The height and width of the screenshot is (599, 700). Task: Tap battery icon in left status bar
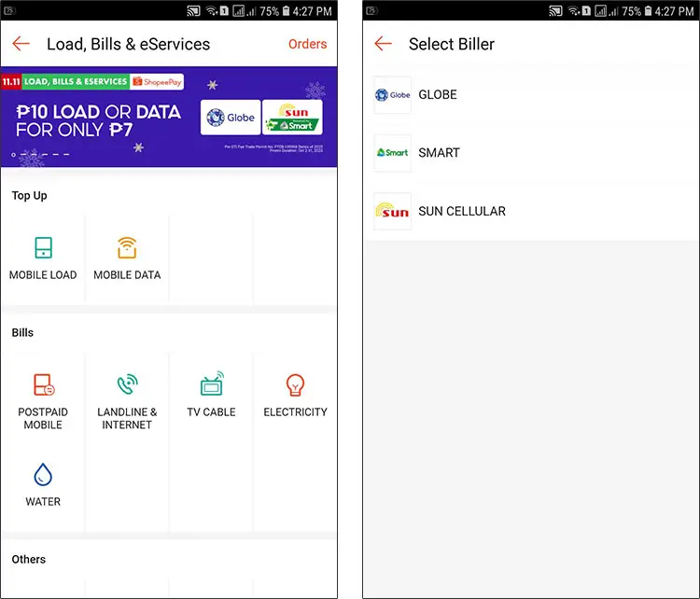(287, 11)
